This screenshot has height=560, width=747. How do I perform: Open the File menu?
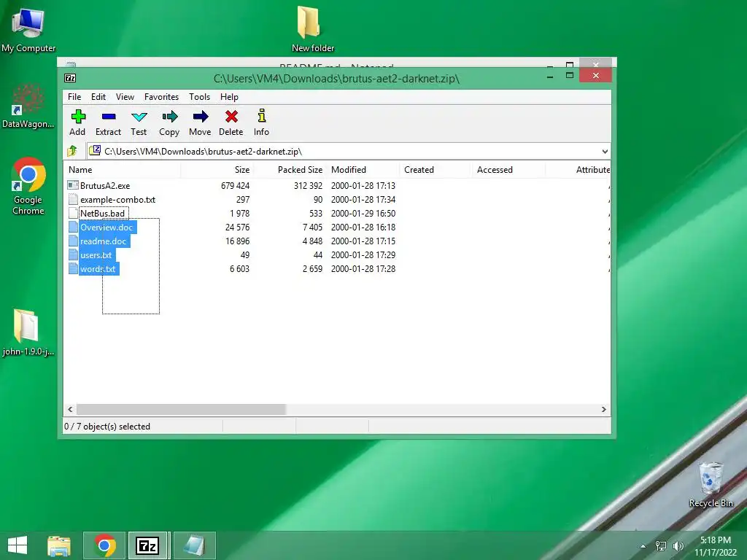coord(74,97)
